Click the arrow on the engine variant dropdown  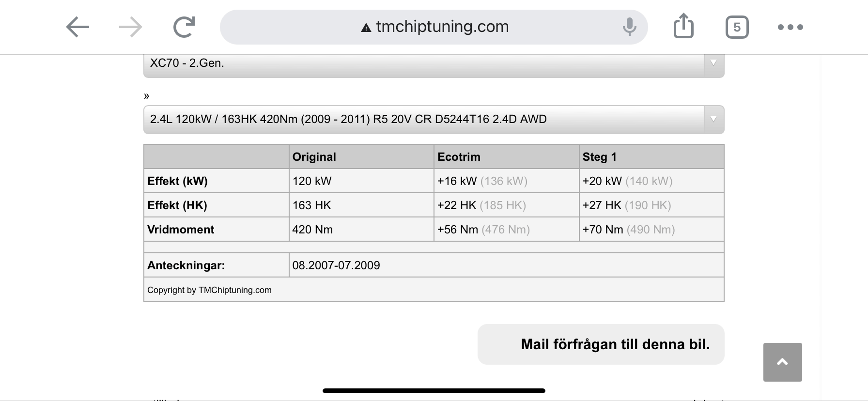point(713,119)
